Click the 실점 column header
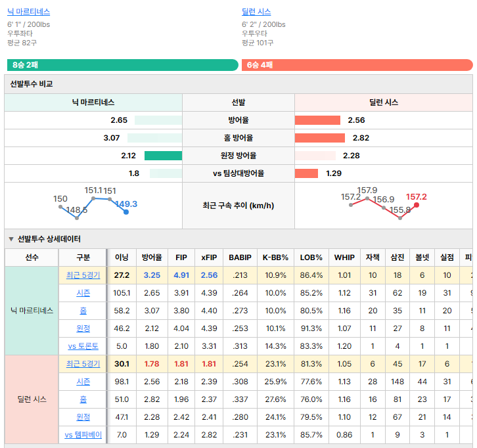 coord(447,258)
